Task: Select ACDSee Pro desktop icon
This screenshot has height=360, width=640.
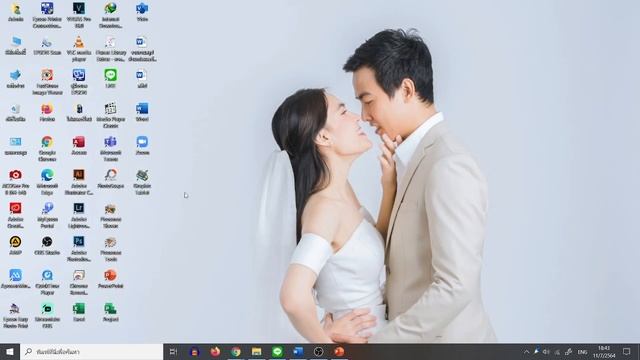Action: click(x=16, y=182)
